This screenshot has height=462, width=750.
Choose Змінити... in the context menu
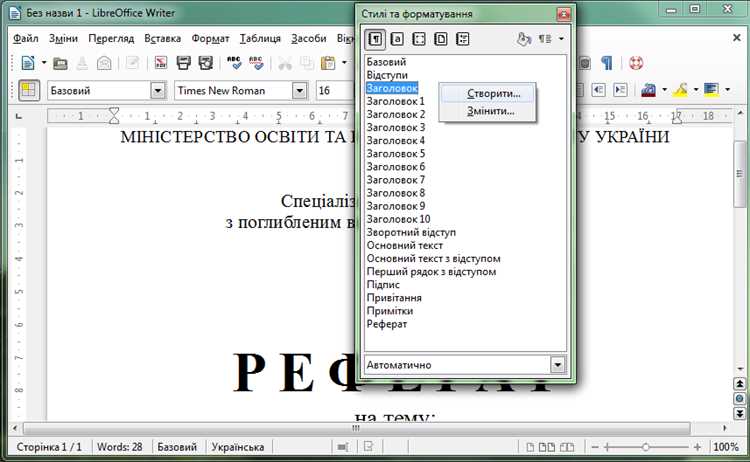(x=487, y=111)
